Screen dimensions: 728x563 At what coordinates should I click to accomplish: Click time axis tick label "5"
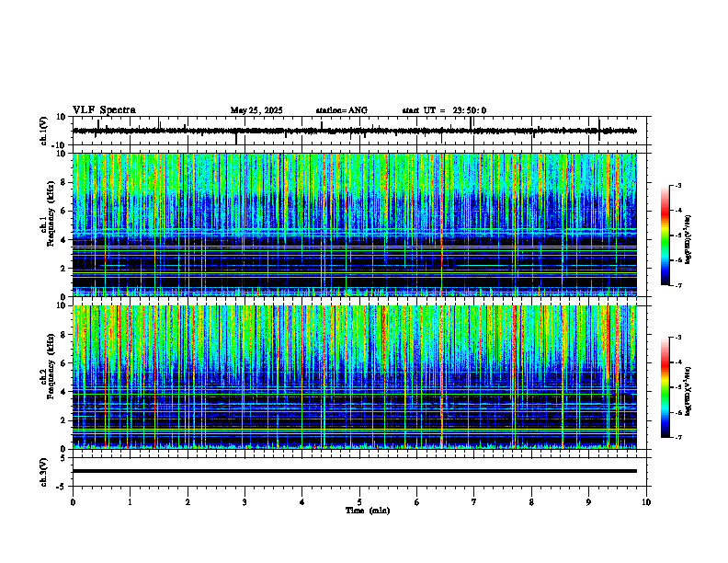tap(359, 502)
